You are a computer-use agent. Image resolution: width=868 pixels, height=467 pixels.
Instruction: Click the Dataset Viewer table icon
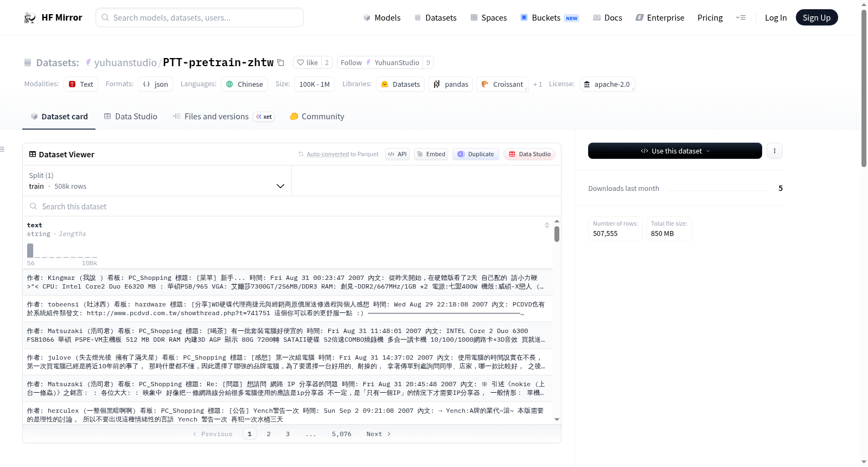tap(33, 154)
